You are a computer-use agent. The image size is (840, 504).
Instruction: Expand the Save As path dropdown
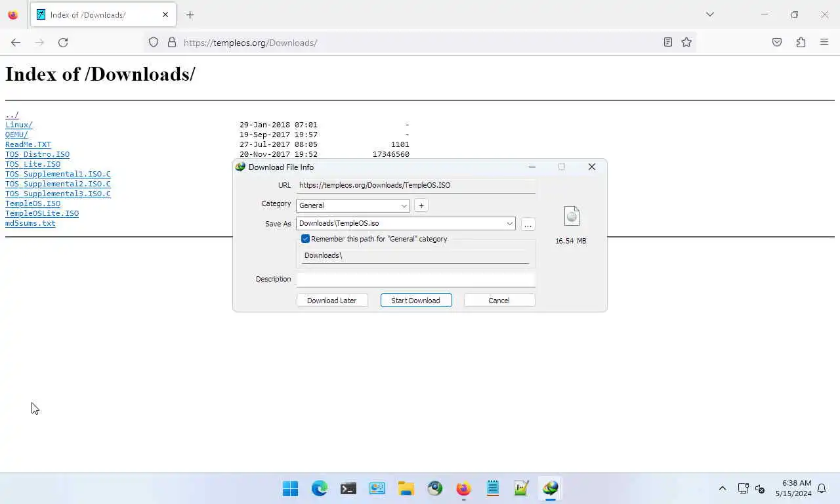[x=509, y=224]
